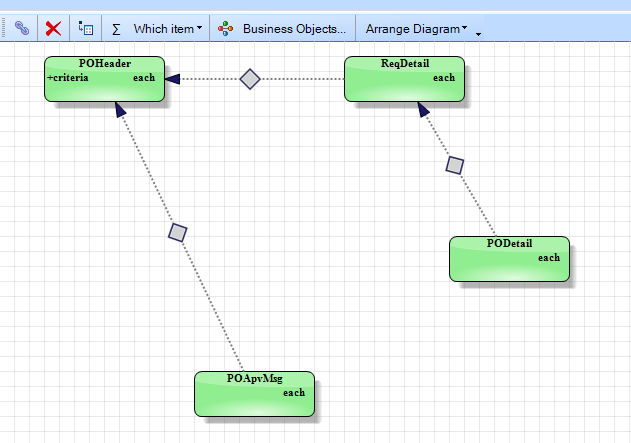The image size is (631, 443).
Task: Select the ReqDetail object box
Action: tap(404, 79)
